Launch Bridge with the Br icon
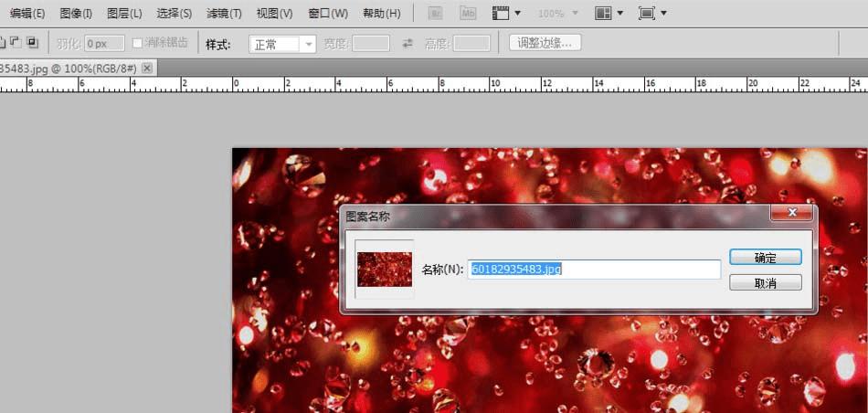Image resolution: width=868 pixels, height=413 pixels. (436, 14)
